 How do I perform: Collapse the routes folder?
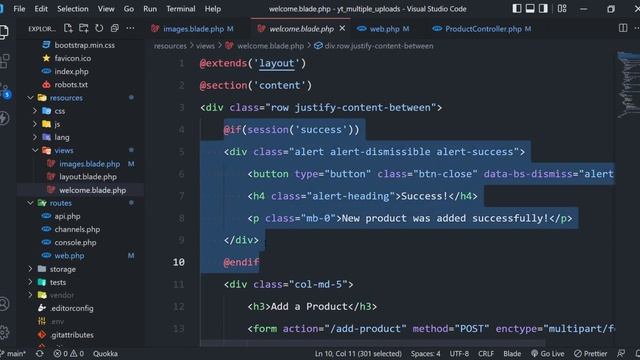point(60,203)
